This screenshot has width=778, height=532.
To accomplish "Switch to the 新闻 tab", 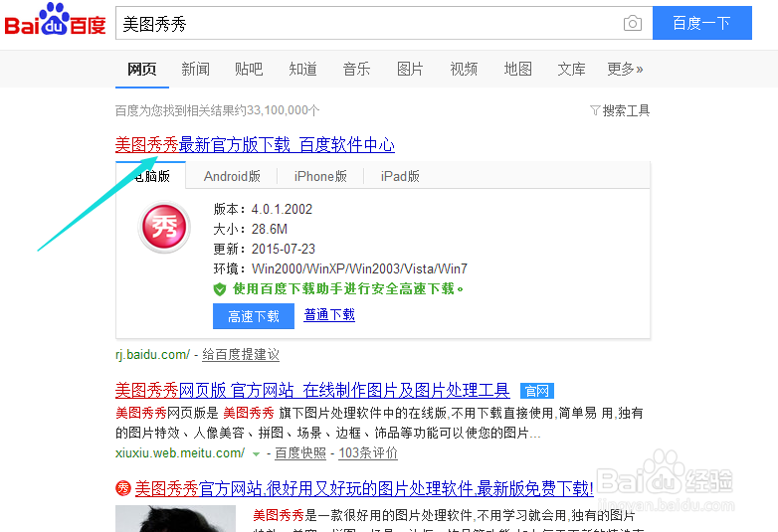I will (x=195, y=70).
